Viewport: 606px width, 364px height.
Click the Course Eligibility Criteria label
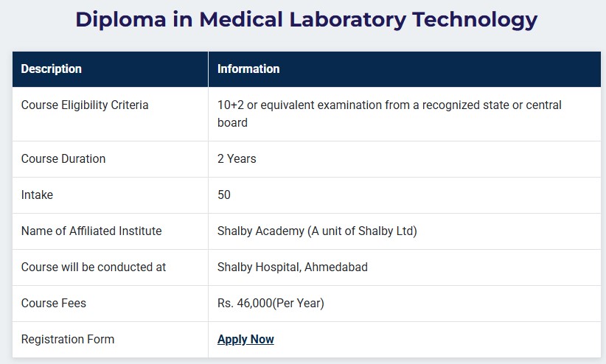(85, 105)
